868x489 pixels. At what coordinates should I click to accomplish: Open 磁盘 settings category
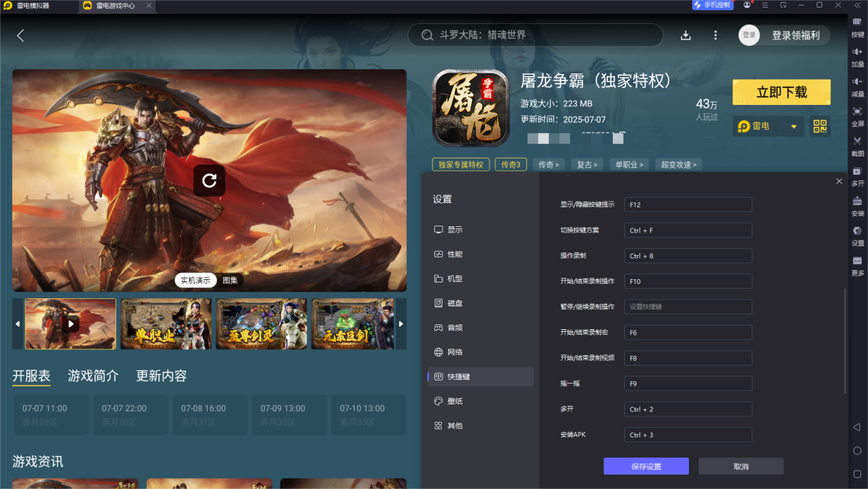pyautogui.click(x=480, y=303)
